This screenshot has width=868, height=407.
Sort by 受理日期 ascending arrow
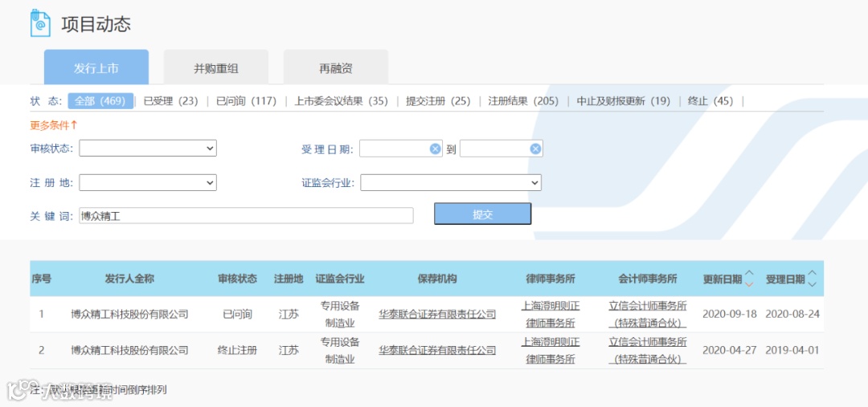(812, 273)
